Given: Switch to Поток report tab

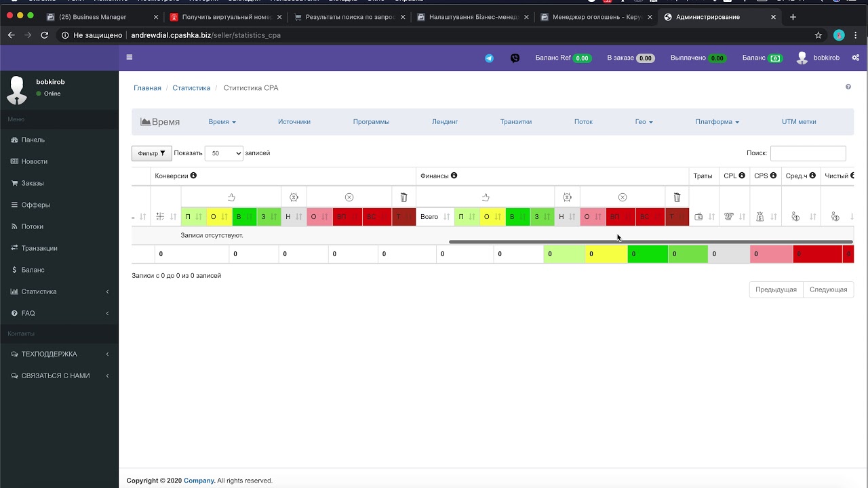Looking at the screenshot, I should point(583,122).
